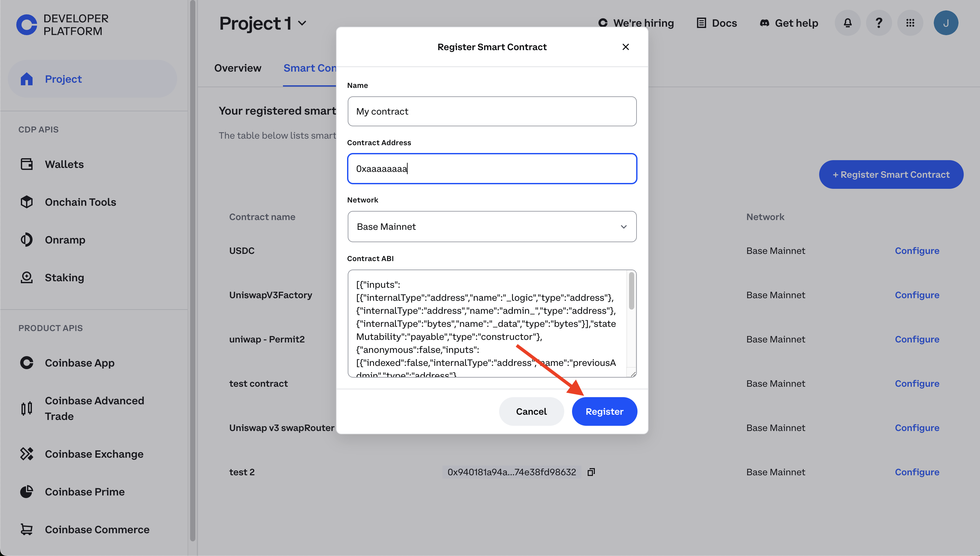This screenshot has width=980, height=556.
Task: Click Configure for UniswapV3Factory
Action: pyautogui.click(x=917, y=295)
